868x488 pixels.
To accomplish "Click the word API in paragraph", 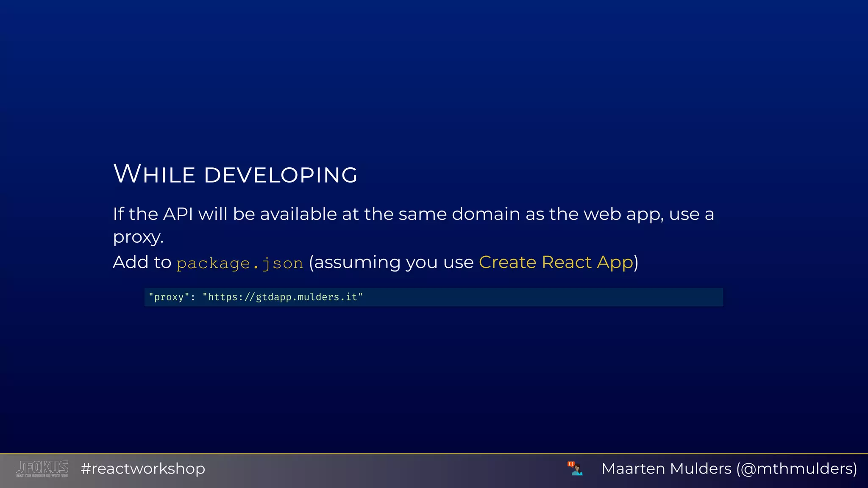I will (x=178, y=214).
